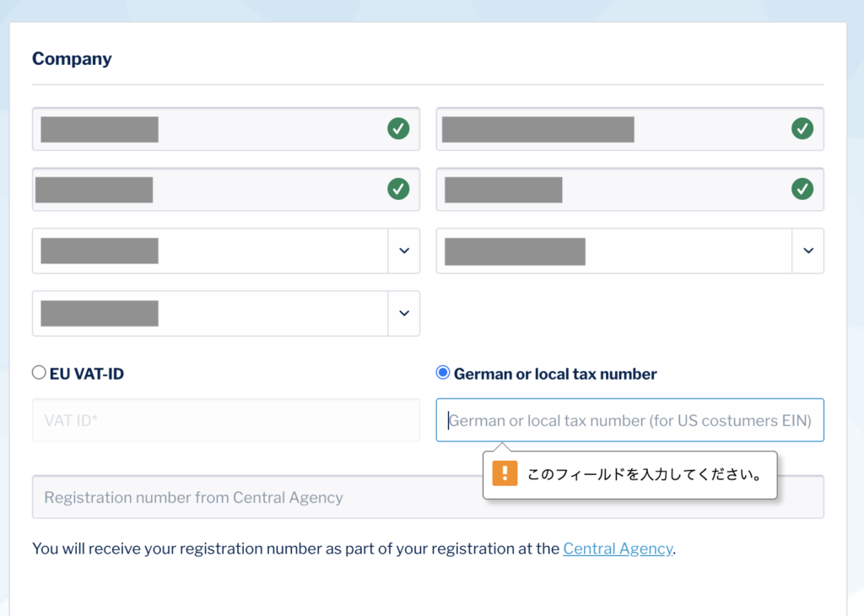Click green checkmark in first-row left field
Viewport: 864px width, 616px height.
[398, 129]
